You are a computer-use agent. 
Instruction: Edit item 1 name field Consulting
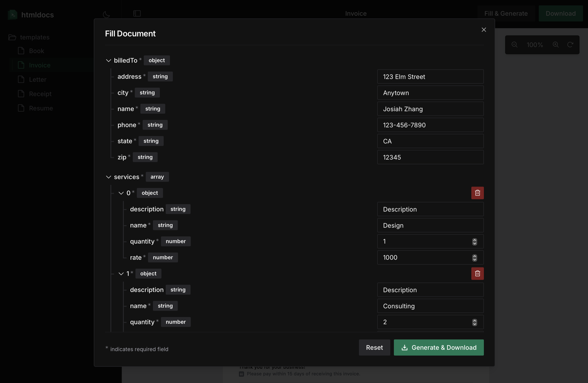point(430,306)
